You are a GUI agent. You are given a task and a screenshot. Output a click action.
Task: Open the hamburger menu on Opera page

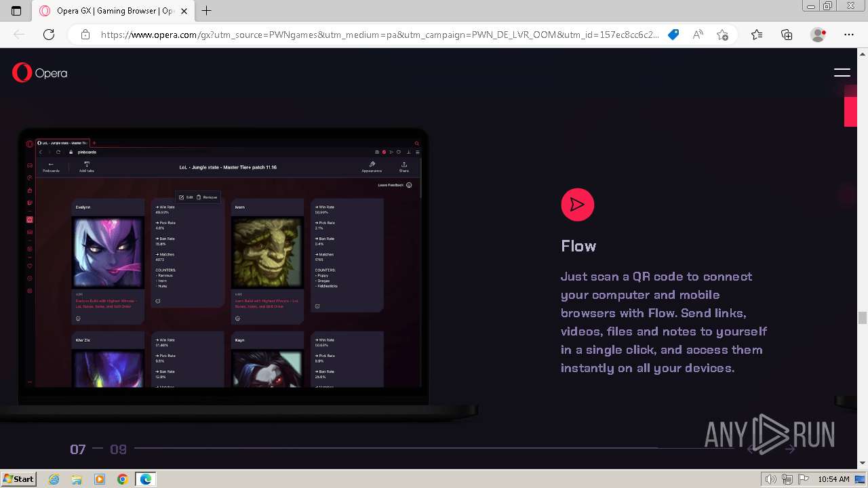click(x=842, y=73)
